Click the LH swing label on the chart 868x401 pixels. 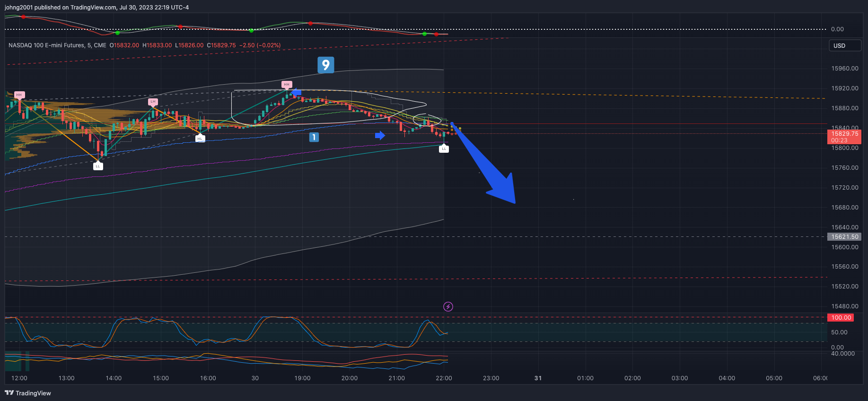coord(153,102)
